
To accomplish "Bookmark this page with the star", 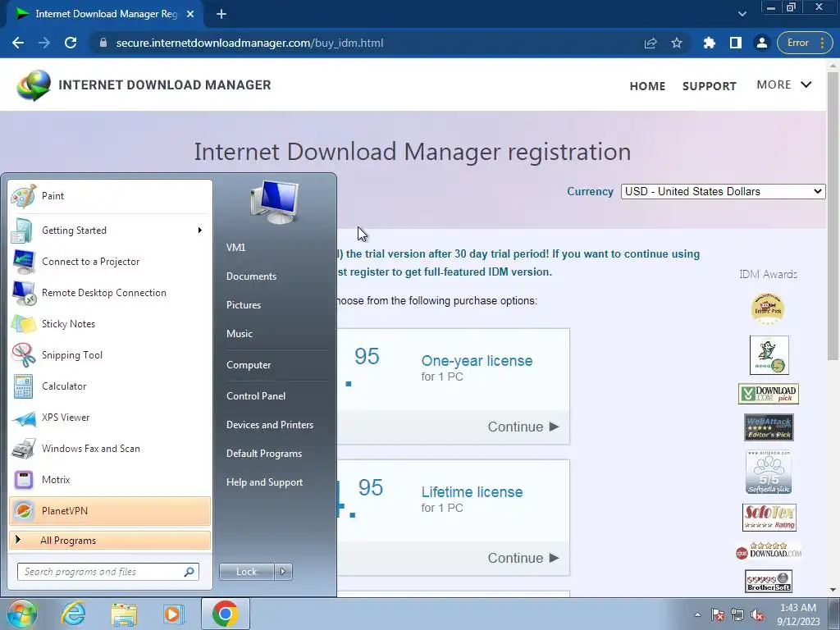I will pos(677,43).
